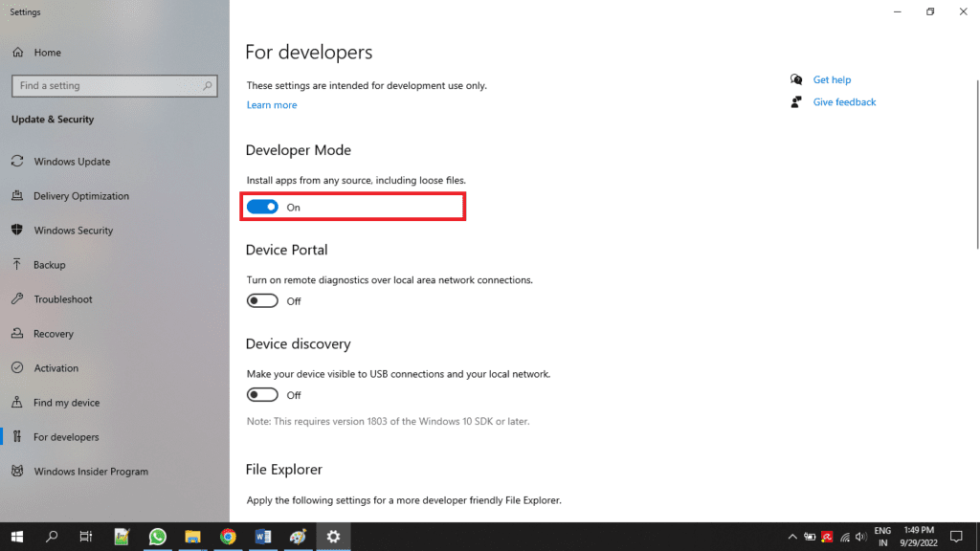Turn on Device discovery
Viewport: 980px width, 551px height.
point(262,394)
